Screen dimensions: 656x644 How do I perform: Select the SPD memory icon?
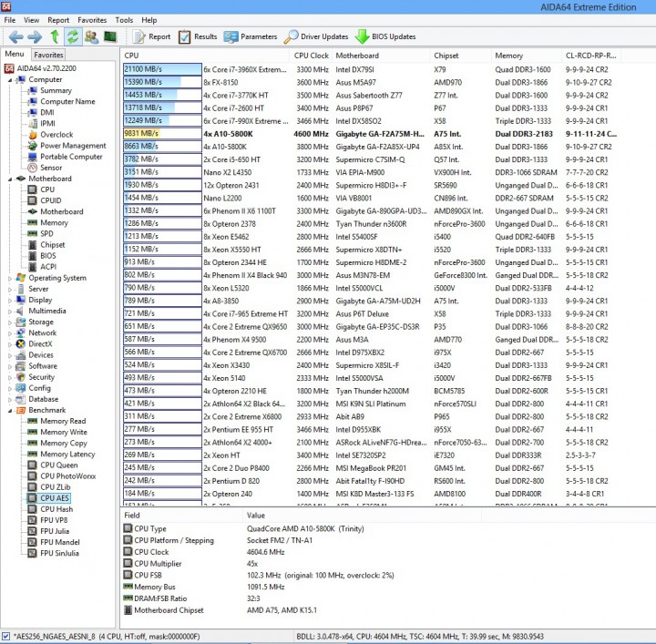click(x=33, y=234)
